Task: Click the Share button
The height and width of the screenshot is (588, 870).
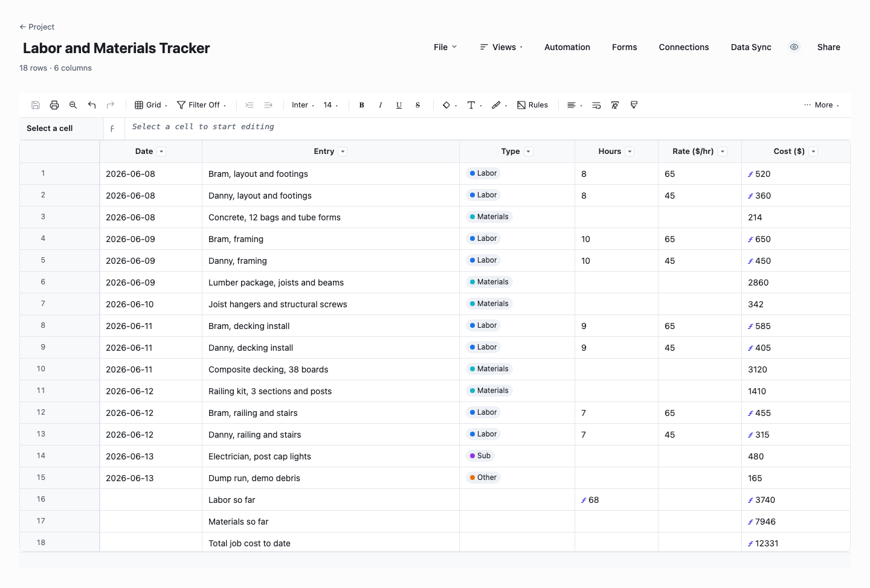Action: click(x=828, y=47)
